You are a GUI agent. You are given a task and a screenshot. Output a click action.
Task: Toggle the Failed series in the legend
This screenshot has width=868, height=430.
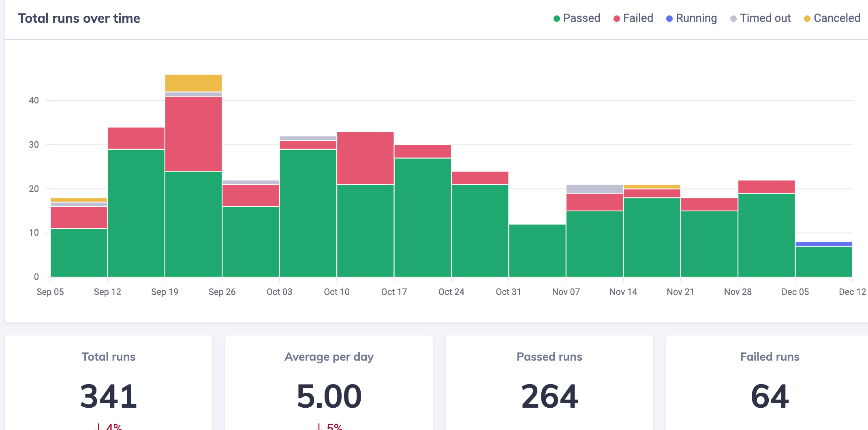[633, 18]
